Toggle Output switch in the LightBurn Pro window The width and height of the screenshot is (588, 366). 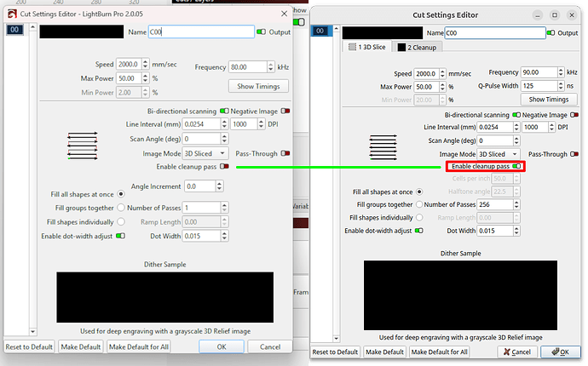[x=262, y=31]
